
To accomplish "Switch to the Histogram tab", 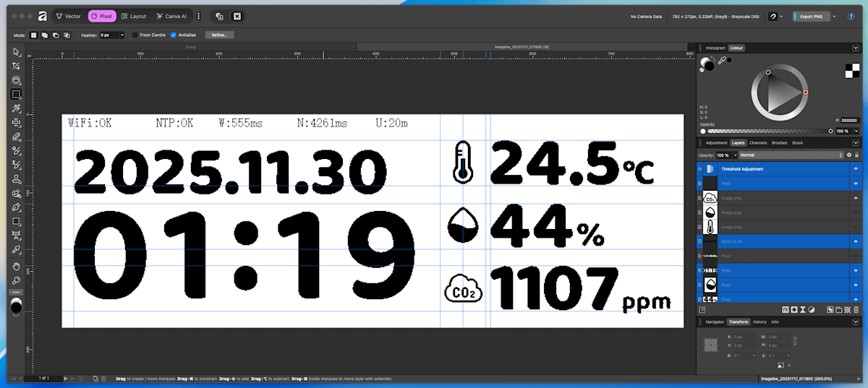I will pos(715,48).
